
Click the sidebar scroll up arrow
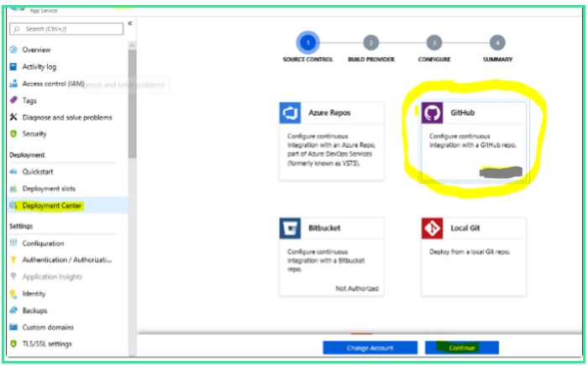pyautogui.click(x=132, y=45)
